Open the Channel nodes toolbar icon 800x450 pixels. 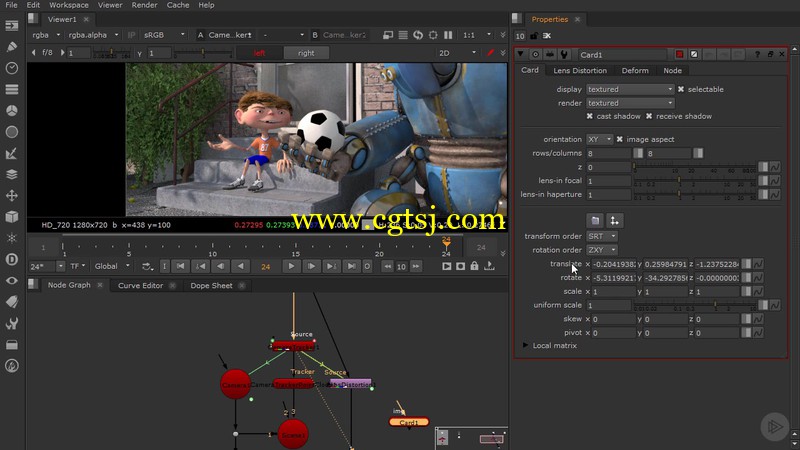(12, 89)
